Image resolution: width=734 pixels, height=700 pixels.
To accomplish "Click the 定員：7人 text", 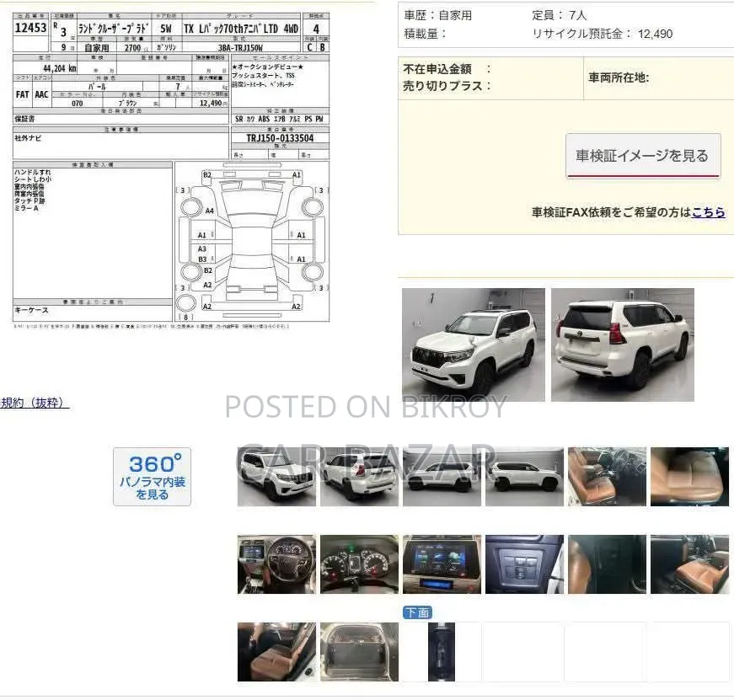I will pyautogui.click(x=559, y=15).
